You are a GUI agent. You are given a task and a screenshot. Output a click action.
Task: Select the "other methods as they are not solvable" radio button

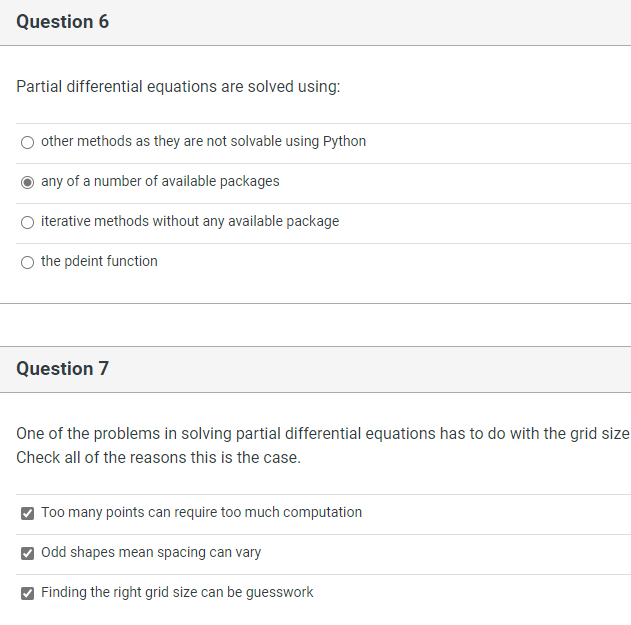click(27, 142)
